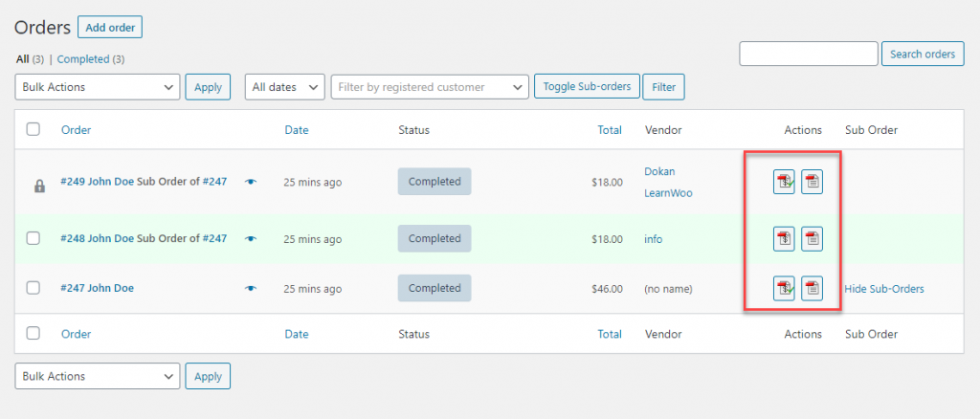Open order #248 John Doe link
Viewport: 980px width, 419px height.
point(97,238)
